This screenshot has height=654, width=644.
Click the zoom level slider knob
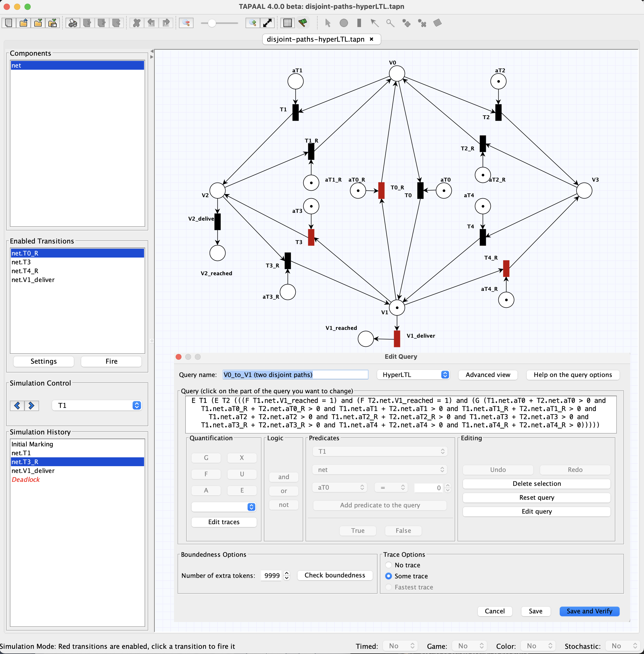212,23
